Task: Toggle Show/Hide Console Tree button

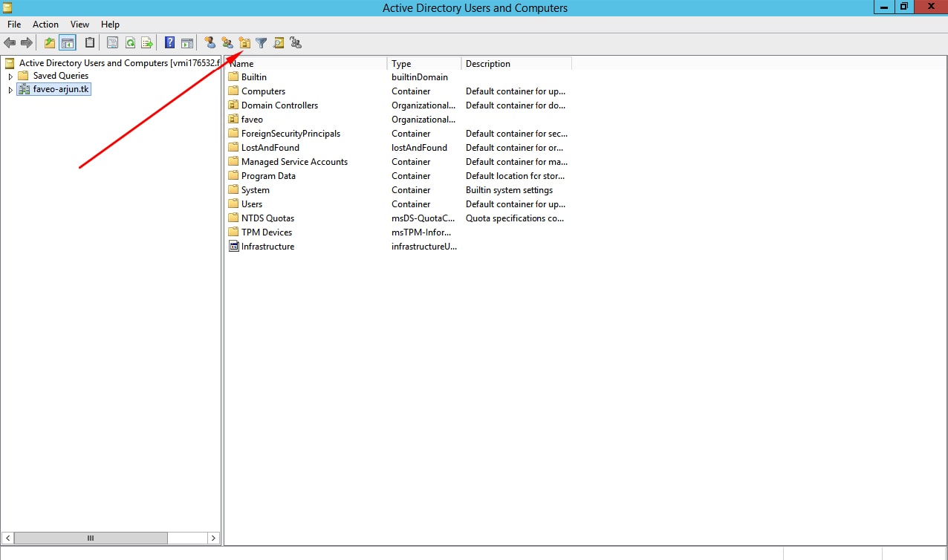Action: 67,43
